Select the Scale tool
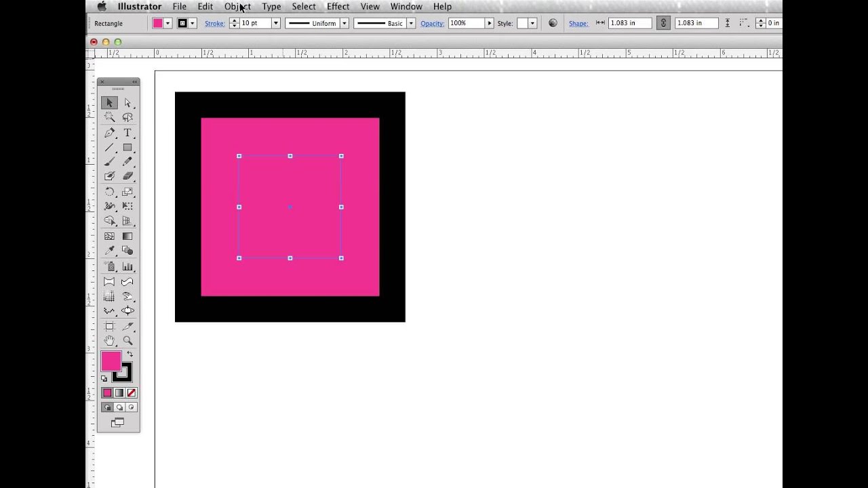Image resolution: width=868 pixels, height=488 pixels. pyautogui.click(x=127, y=192)
